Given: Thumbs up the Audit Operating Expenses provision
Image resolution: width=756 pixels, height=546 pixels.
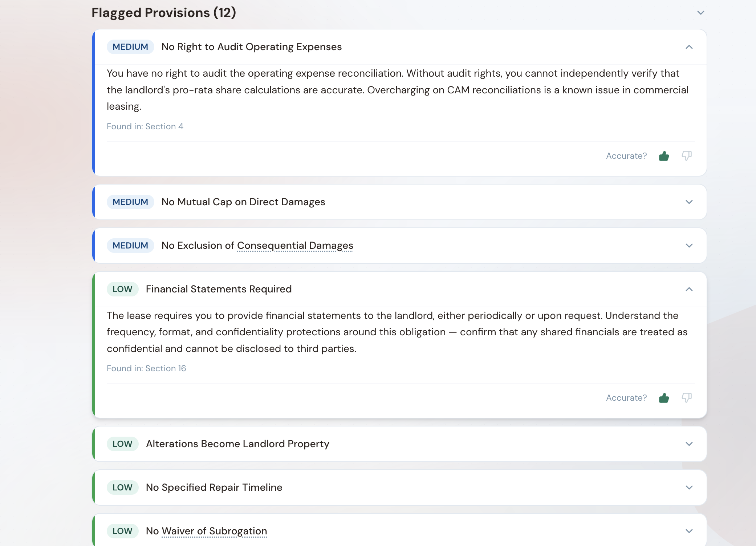Looking at the screenshot, I should 664,156.
